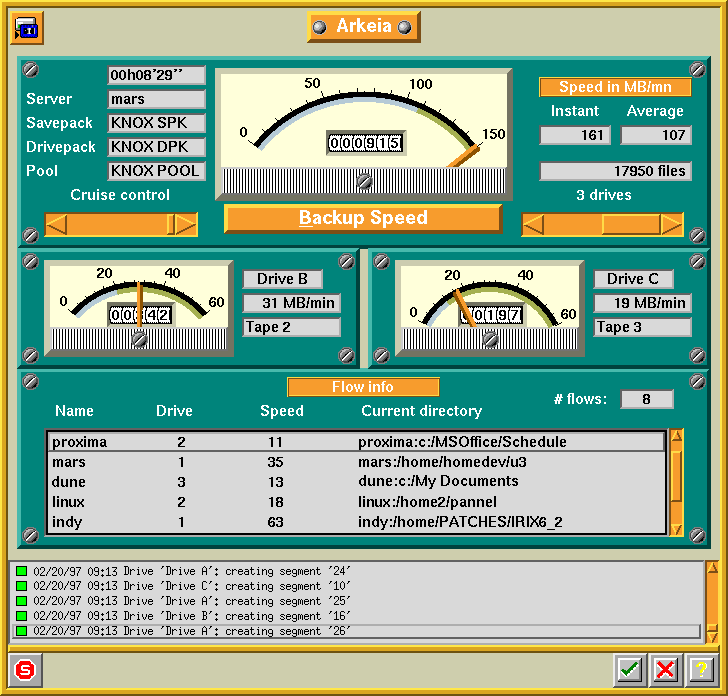Click the Pool field KNOX POOL
Screen dimensions: 728x696
(156, 171)
